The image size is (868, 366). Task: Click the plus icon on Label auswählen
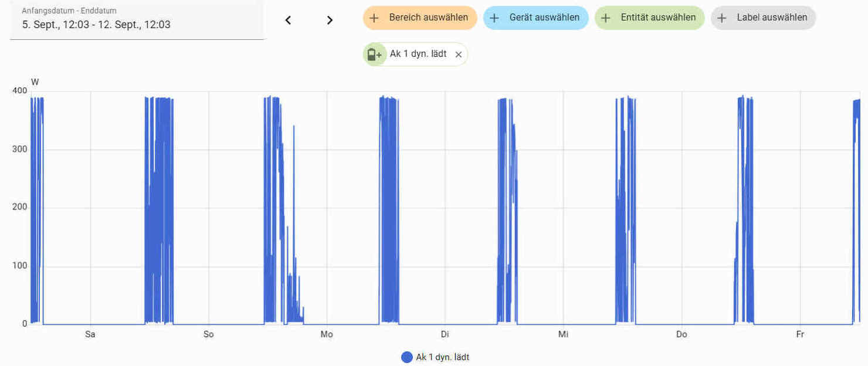[x=722, y=18]
